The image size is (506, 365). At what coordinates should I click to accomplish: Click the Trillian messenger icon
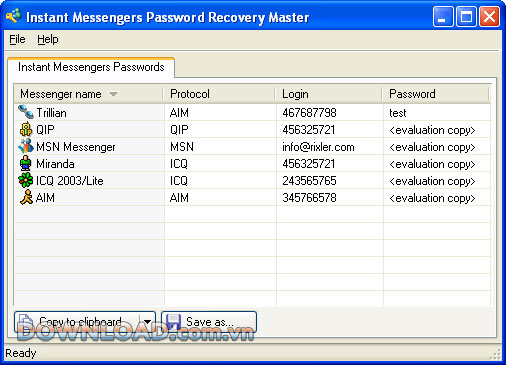click(26, 112)
